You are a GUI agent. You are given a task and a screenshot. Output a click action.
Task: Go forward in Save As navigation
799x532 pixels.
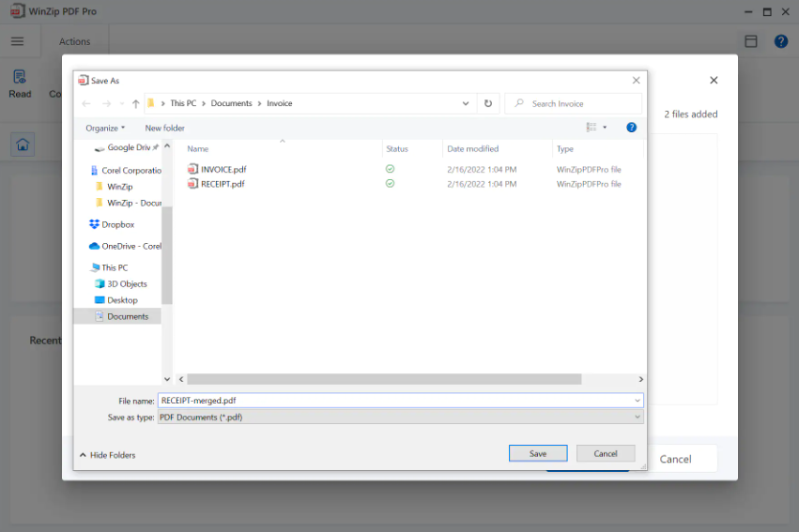point(106,104)
